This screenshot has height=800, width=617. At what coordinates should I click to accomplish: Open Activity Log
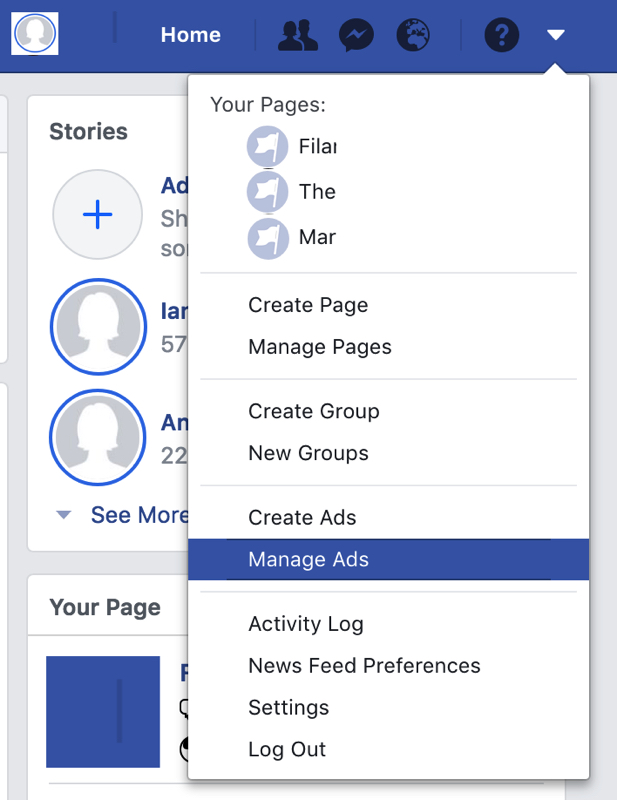[306, 624]
